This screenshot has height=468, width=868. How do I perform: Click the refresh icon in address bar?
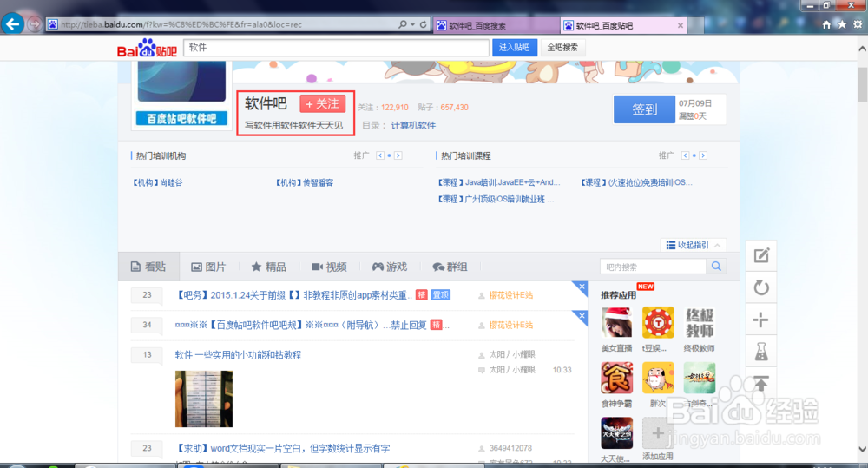coord(423,24)
